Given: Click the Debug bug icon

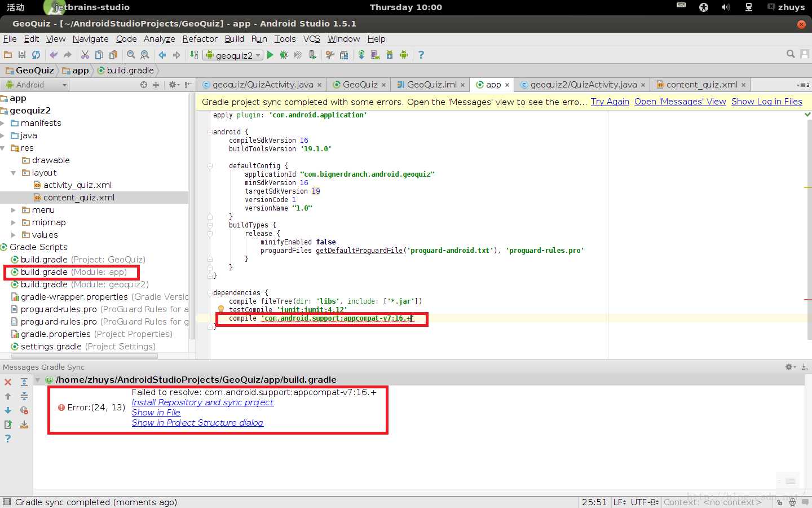Looking at the screenshot, I should [x=284, y=55].
